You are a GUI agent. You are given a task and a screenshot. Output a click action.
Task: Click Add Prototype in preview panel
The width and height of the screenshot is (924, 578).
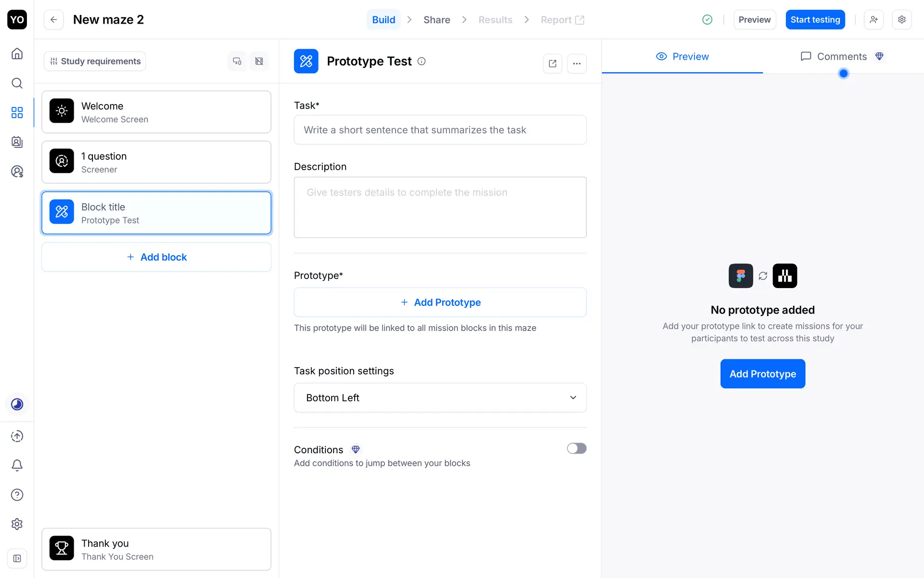pyautogui.click(x=762, y=374)
